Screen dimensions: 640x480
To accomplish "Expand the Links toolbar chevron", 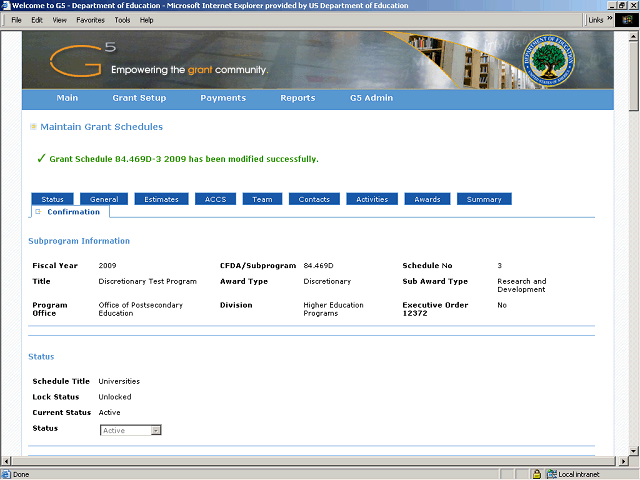I will pyautogui.click(x=609, y=18).
